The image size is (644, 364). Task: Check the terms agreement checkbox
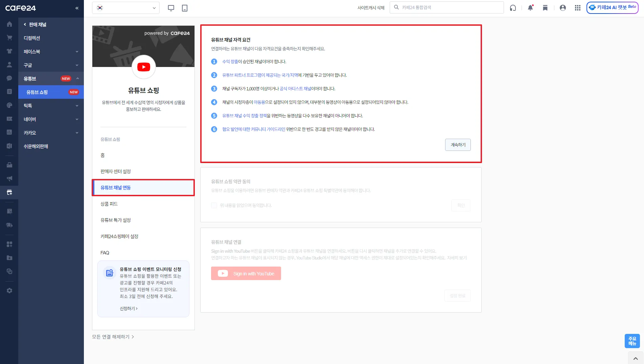coord(214,205)
